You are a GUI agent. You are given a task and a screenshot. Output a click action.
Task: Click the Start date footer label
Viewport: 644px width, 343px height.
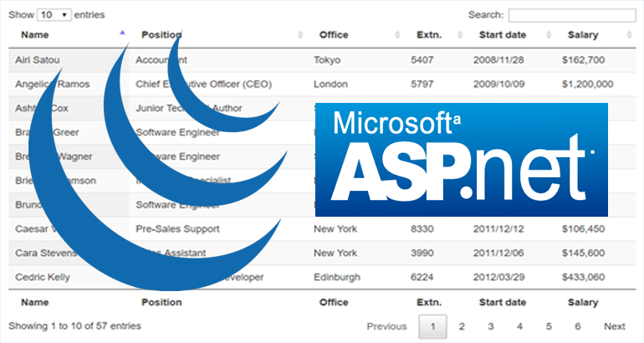(x=503, y=302)
